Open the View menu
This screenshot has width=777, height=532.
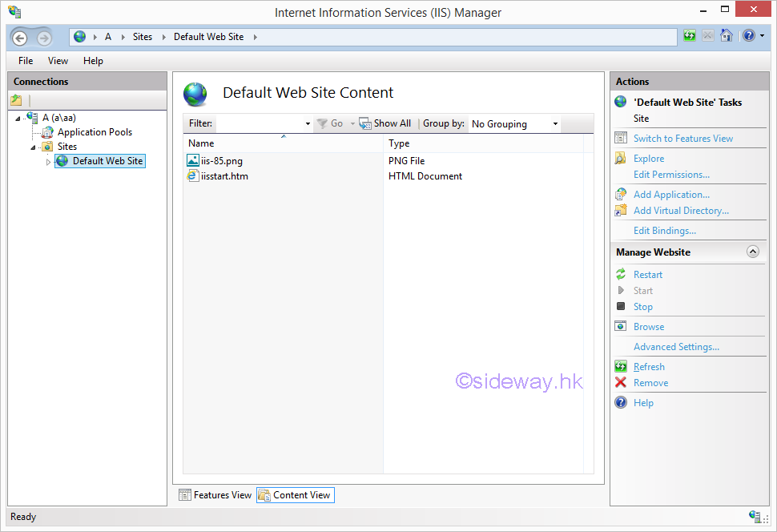click(x=58, y=60)
